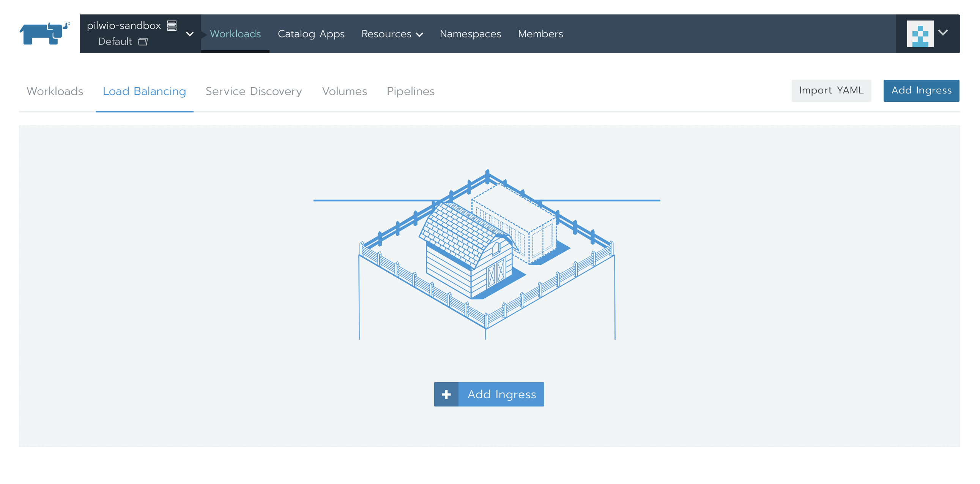Expand the cluster dropdown arrow
The image size is (980, 484).
click(191, 33)
